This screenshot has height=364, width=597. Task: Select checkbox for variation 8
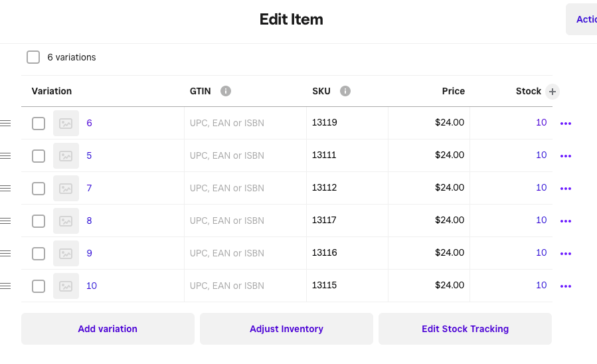click(x=39, y=221)
